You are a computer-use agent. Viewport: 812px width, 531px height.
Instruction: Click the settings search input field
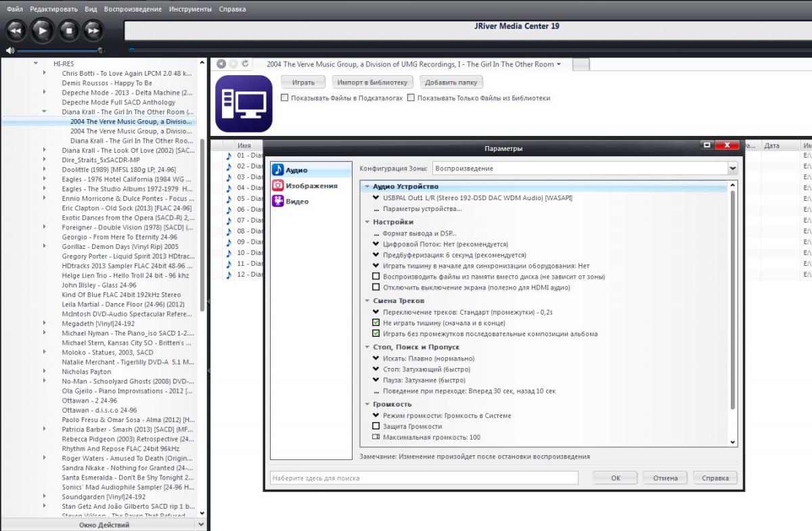click(424, 478)
